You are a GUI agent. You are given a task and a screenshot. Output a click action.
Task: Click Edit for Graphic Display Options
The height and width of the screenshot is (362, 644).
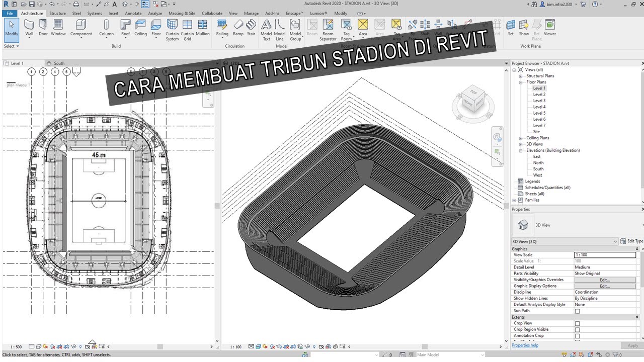605,286
